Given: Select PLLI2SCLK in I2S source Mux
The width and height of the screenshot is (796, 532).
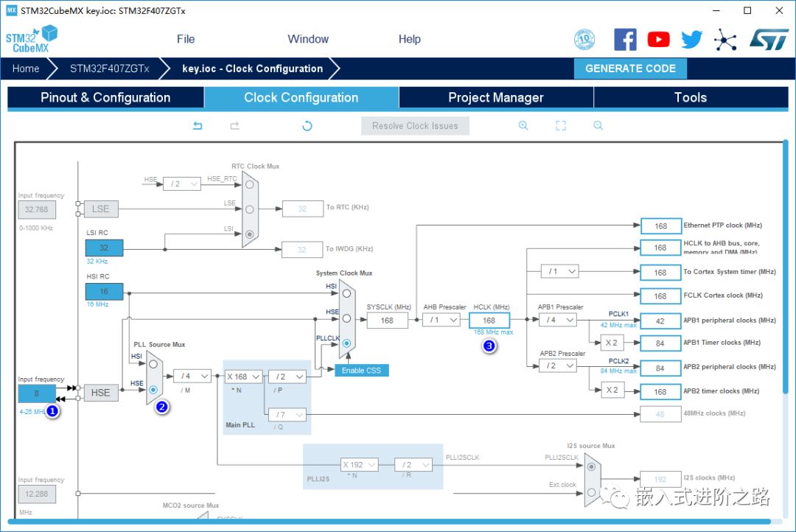Looking at the screenshot, I should click(x=591, y=466).
